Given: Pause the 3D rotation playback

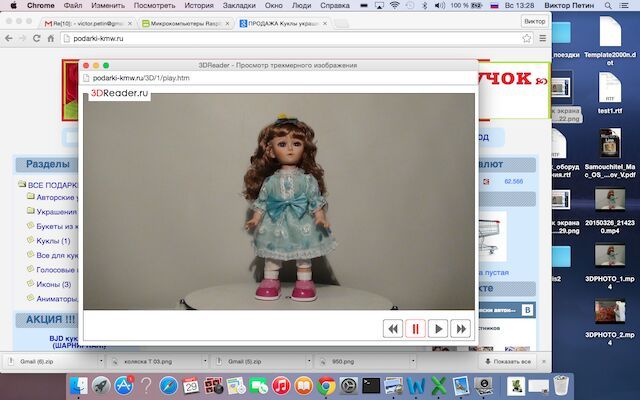Looking at the screenshot, I should click(x=416, y=329).
